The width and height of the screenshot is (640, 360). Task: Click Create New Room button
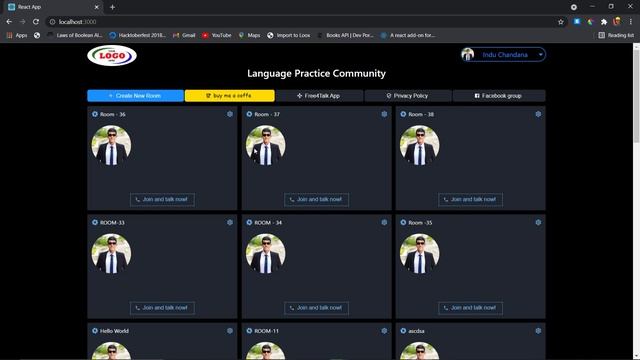135,96
